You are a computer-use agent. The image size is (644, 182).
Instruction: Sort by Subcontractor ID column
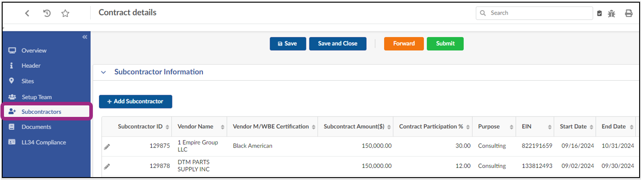[168, 127]
